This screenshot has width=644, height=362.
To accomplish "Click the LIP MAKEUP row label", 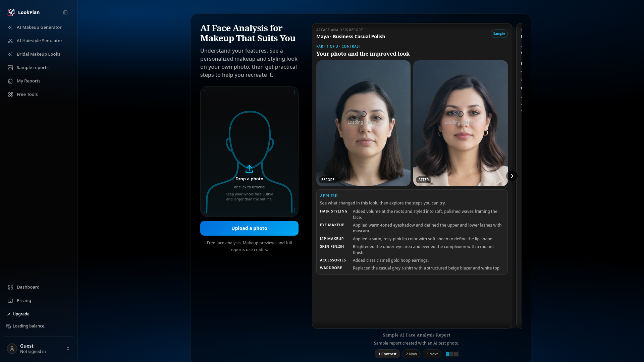I will click(332, 239).
